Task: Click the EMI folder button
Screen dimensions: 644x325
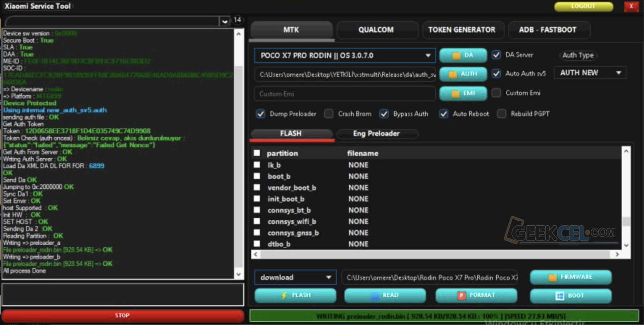Action: tap(463, 93)
